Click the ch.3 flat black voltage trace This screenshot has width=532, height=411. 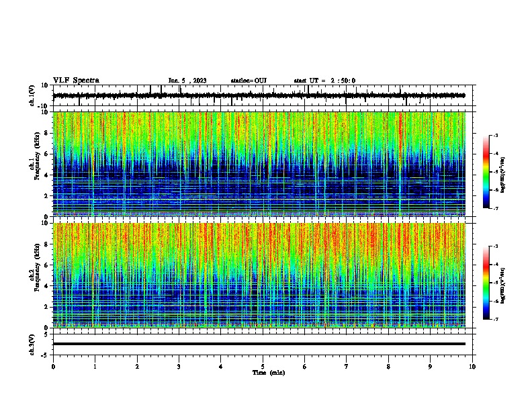[259, 344]
